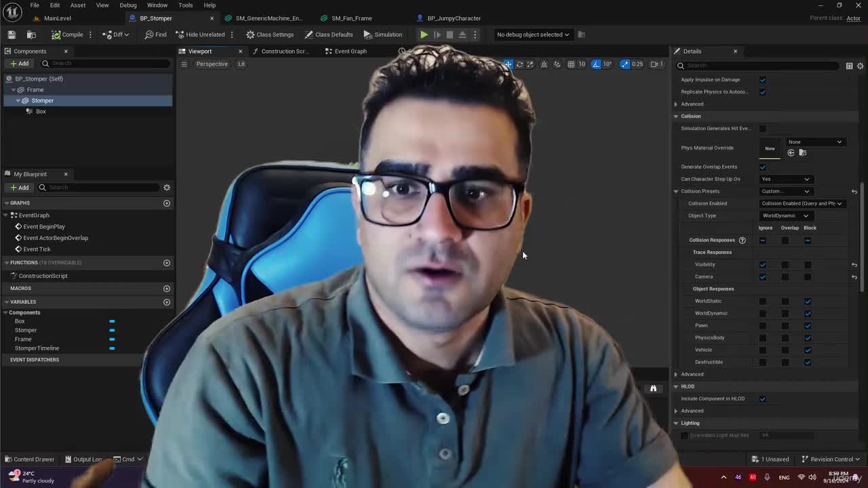This screenshot has width=868, height=488.
Task: Open the debug object selection dropdown
Action: (x=533, y=35)
